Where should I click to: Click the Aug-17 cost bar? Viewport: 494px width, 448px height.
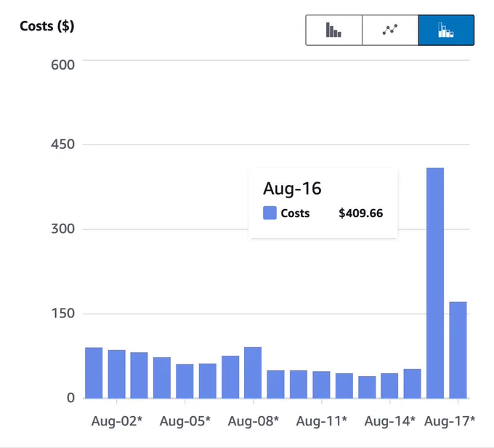pos(458,350)
